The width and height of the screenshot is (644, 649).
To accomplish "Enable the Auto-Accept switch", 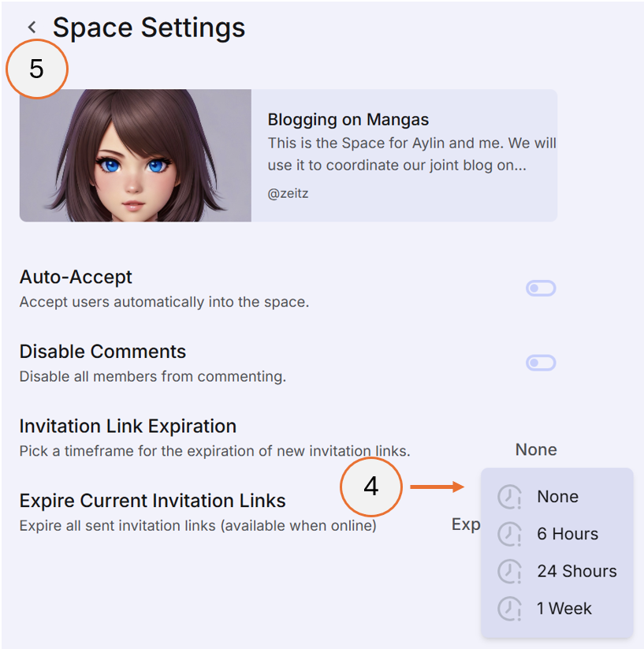I will pyautogui.click(x=541, y=288).
